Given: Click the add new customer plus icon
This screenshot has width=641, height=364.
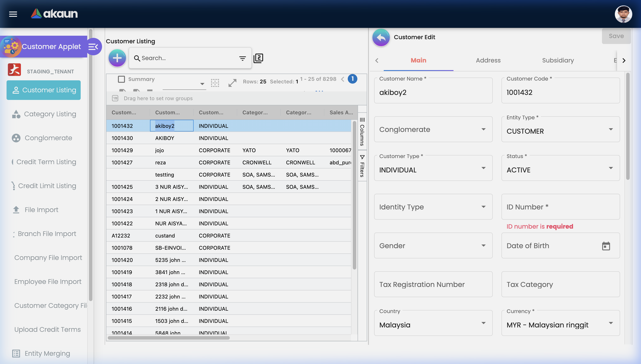Looking at the screenshot, I should coord(117,58).
